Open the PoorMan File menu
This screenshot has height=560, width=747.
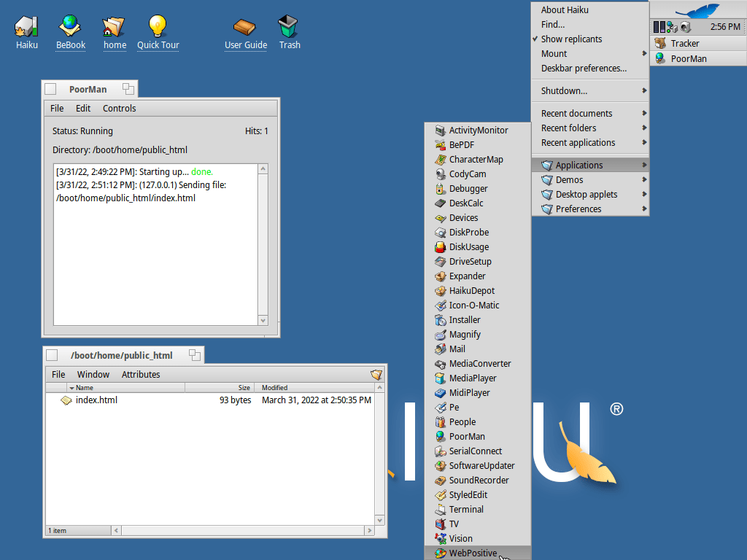pyautogui.click(x=57, y=108)
